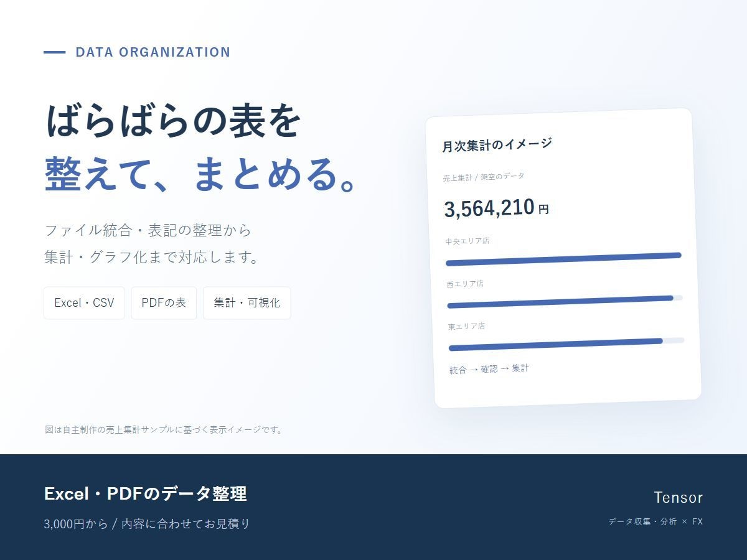Click the Tensor brand name
The width and height of the screenshot is (747, 560).
pyautogui.click(x=679, y=497)
